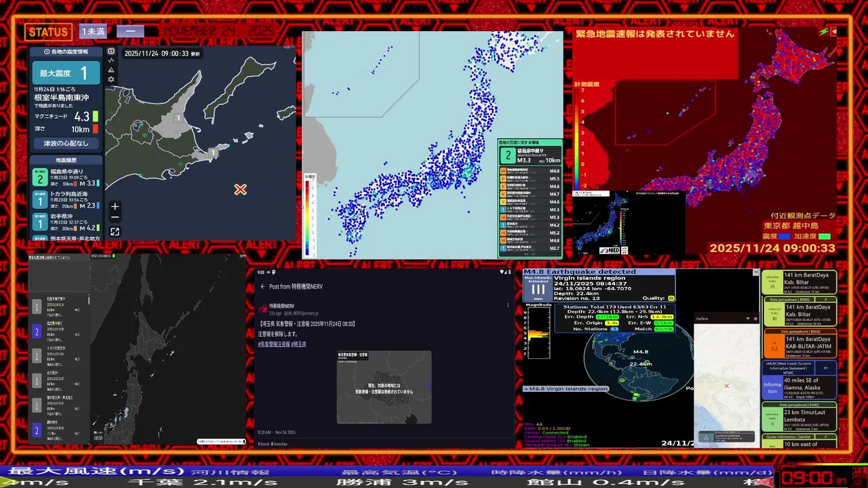Click the yellow Quality B badge
Screen dimensions: 868x488
click(671, 298)
